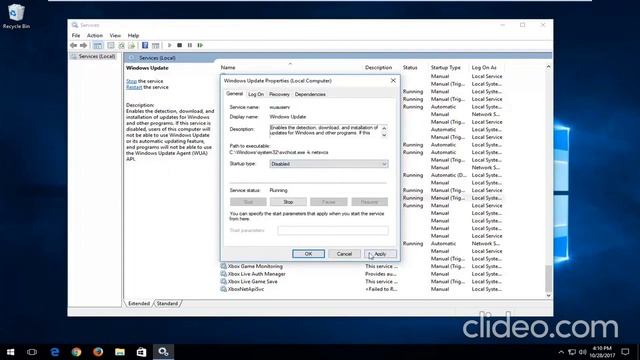Click the Start parameters input field
Screen dimensions: 640x360
333,231
